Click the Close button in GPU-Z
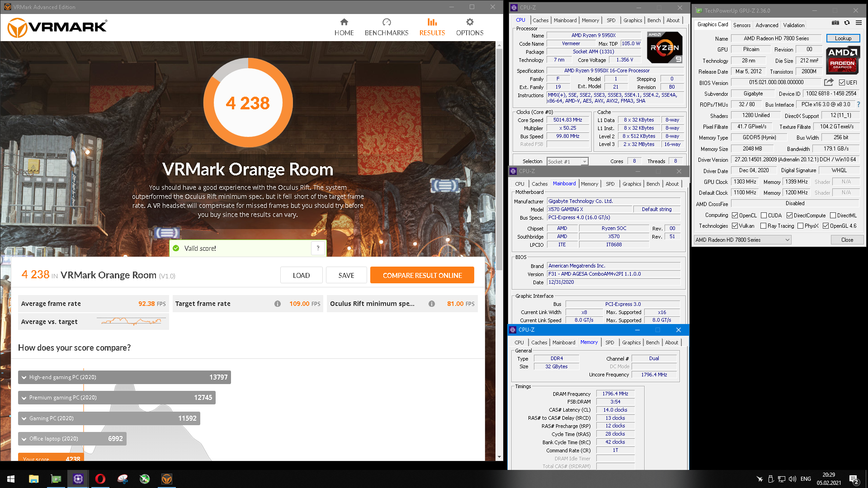The width and height of the screenshot is (868, 488). 847,240
